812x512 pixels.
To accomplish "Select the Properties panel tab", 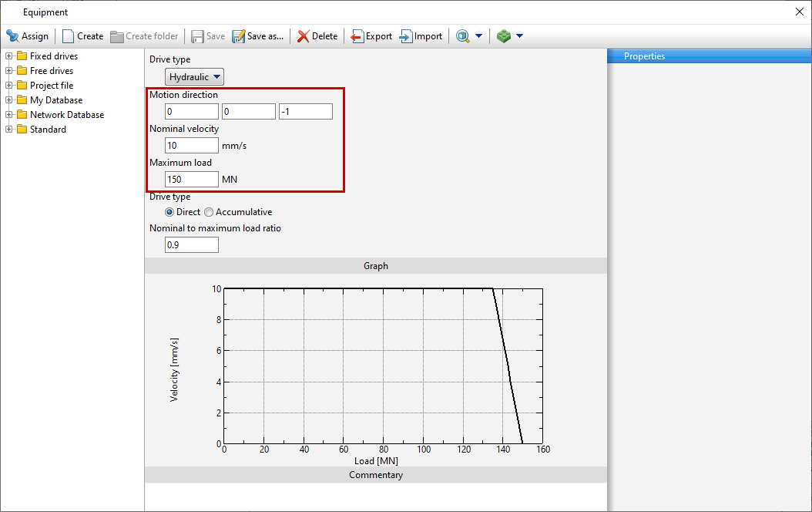I will tap(644, 56).
